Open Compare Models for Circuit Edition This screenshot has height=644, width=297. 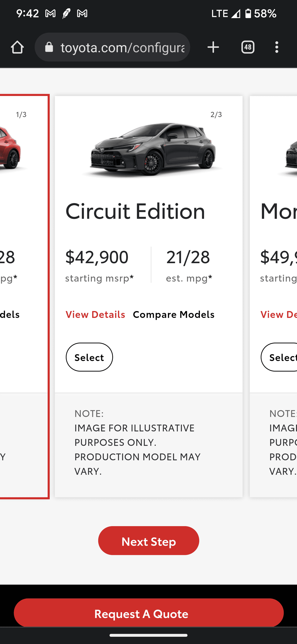pos(174,314)
